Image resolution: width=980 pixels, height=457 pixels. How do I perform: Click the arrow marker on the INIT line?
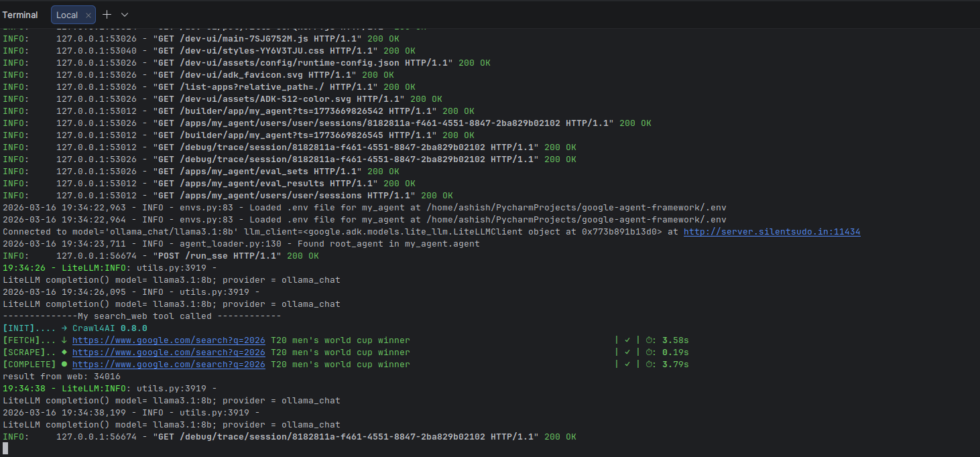coord(64,328)
